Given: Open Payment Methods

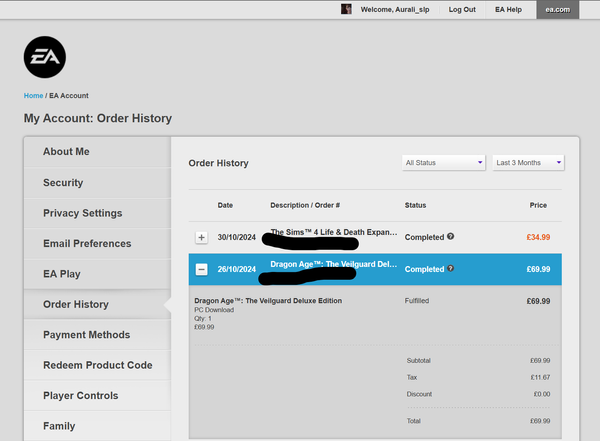Looking at the screenshot, I should 97,335.
